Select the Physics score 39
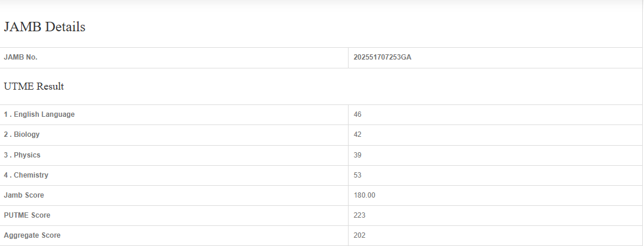Screen dimensions: 644x246 (357, 155)
